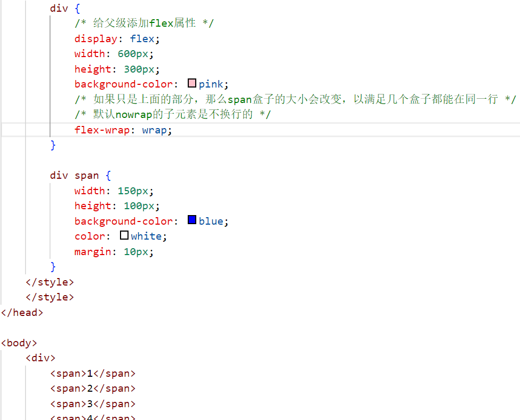520x420 pixels.
Task: Click the '<span>2</span>' line
Action: pyautogui.click(x=93, y=389)
